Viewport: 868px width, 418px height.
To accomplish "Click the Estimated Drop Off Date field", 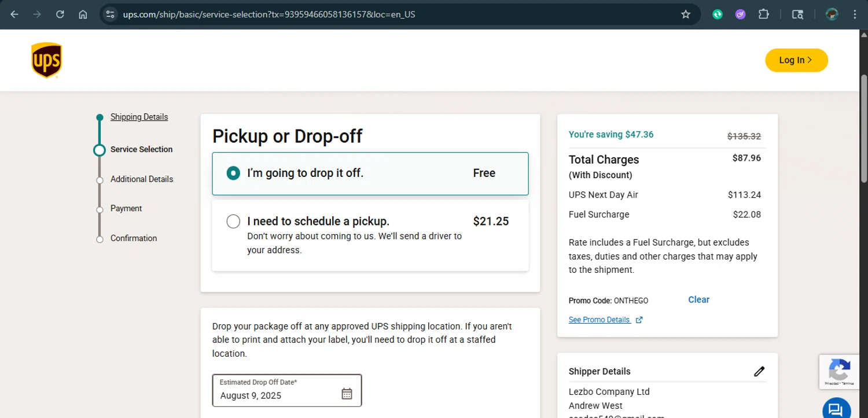I will pyautogui.click(x=287, y=390).
